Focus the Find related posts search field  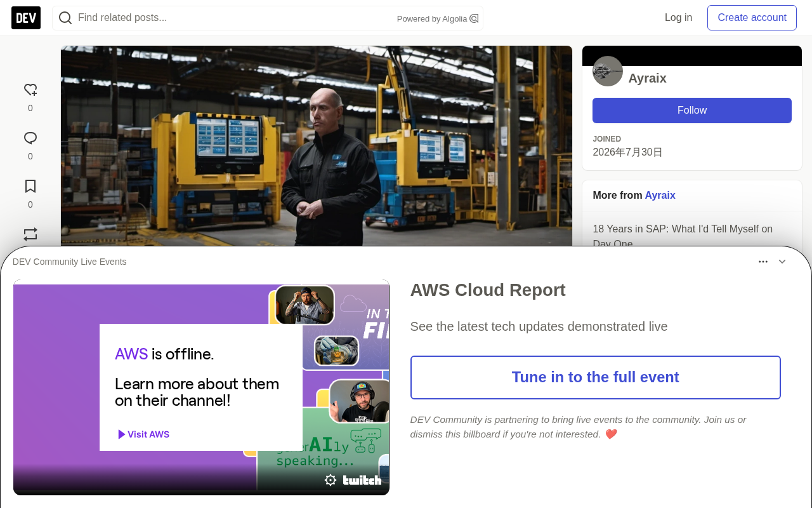(x=235, y=18)
